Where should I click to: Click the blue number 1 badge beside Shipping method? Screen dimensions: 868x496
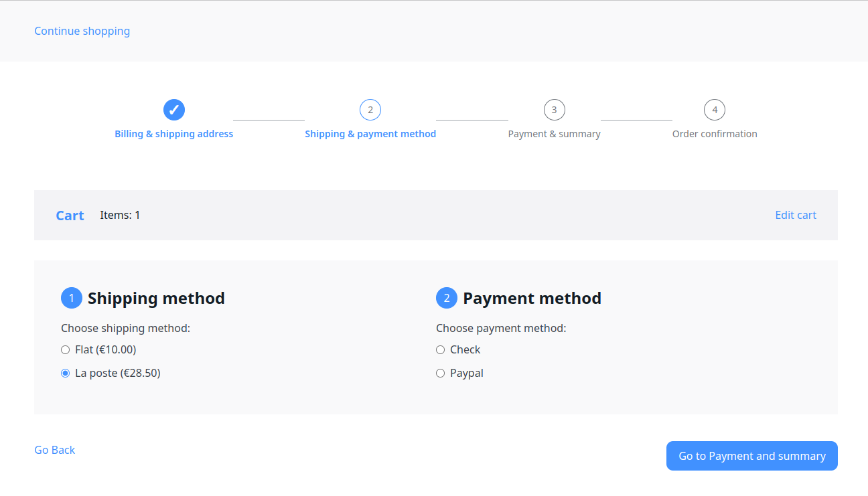(72, 298)
